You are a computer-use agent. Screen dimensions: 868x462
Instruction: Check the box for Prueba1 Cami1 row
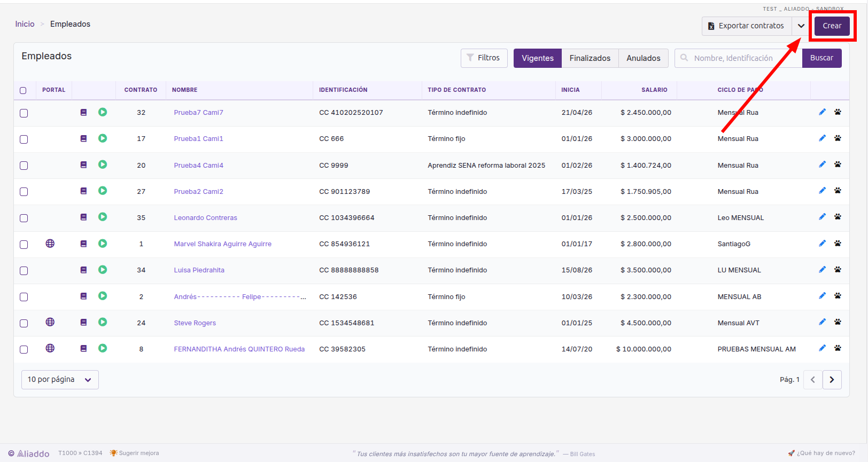[x=24, y=139]
